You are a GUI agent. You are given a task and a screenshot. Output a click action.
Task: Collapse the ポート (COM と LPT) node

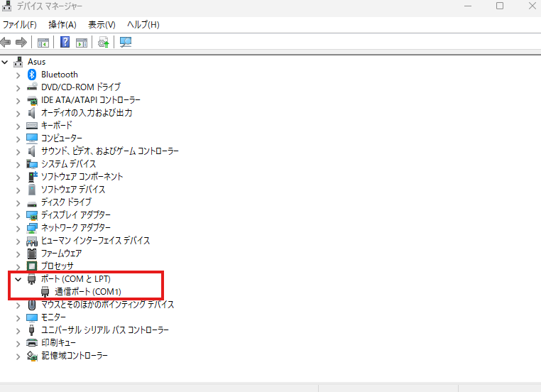point(18,279)
